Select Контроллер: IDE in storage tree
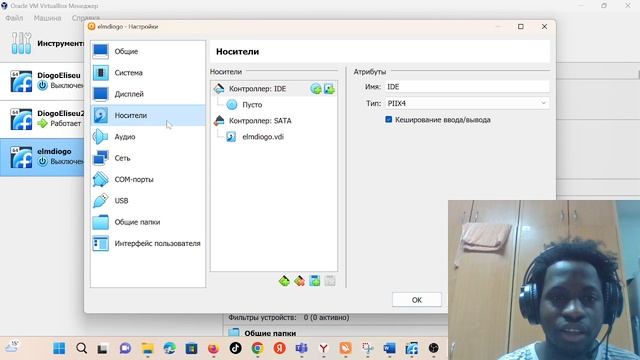The height and width of the screenshot is (360, 640). tap(258, 89)
